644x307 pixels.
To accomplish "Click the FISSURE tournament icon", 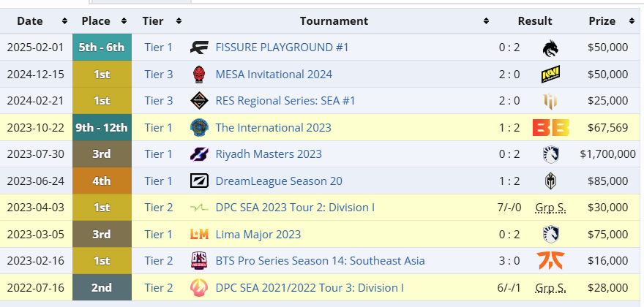I will [x=199, y=48].
